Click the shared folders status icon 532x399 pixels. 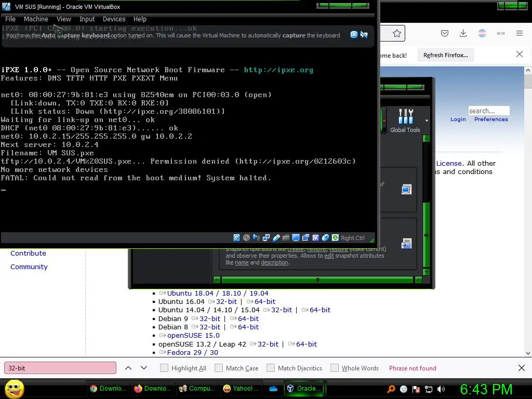click(x=286, y=238)
